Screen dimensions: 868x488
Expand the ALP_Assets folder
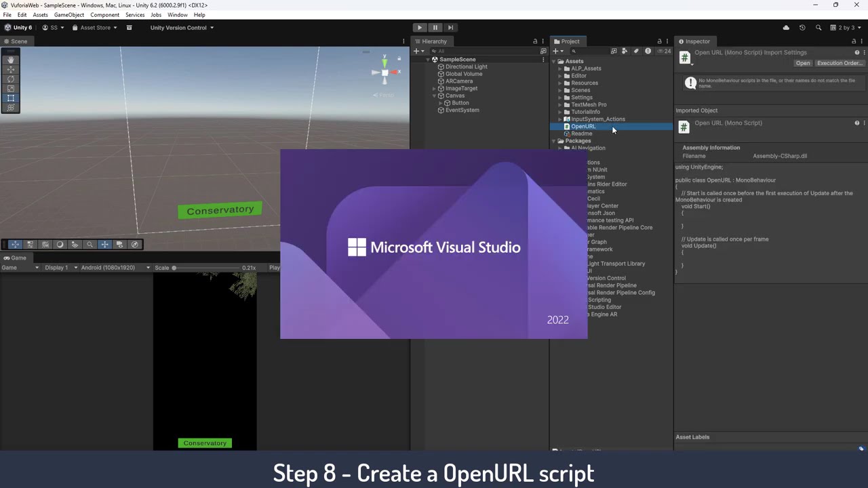tap(560, 68)
